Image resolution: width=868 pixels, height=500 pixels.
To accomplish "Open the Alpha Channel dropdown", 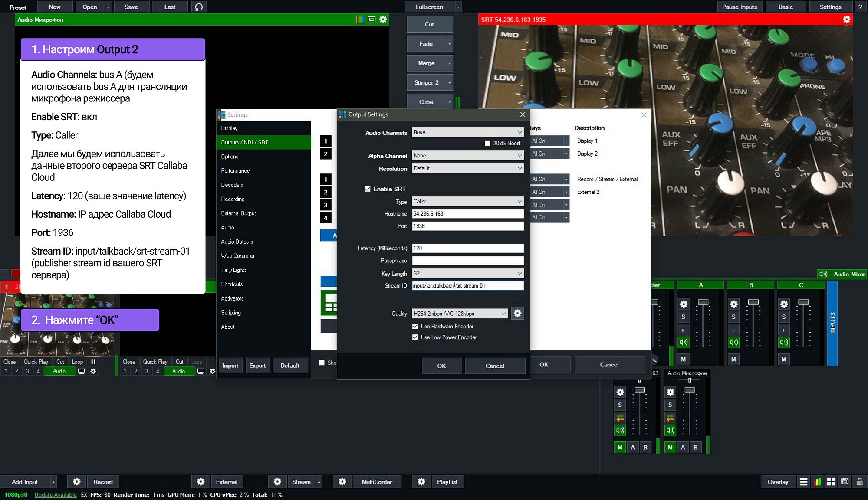I will (468, 156).
